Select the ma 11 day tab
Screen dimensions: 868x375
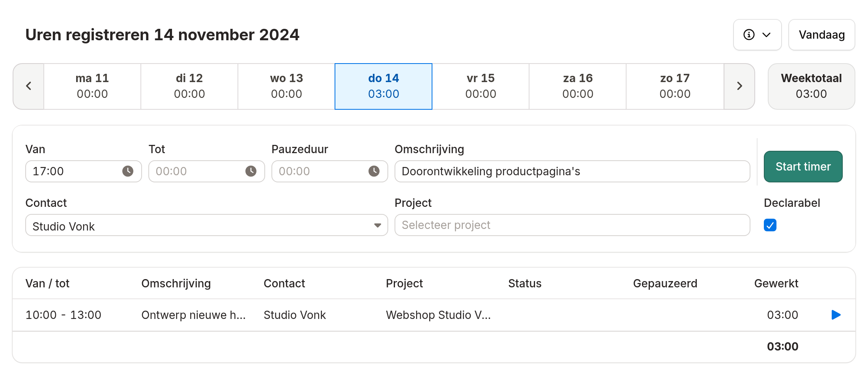[92, 86]
